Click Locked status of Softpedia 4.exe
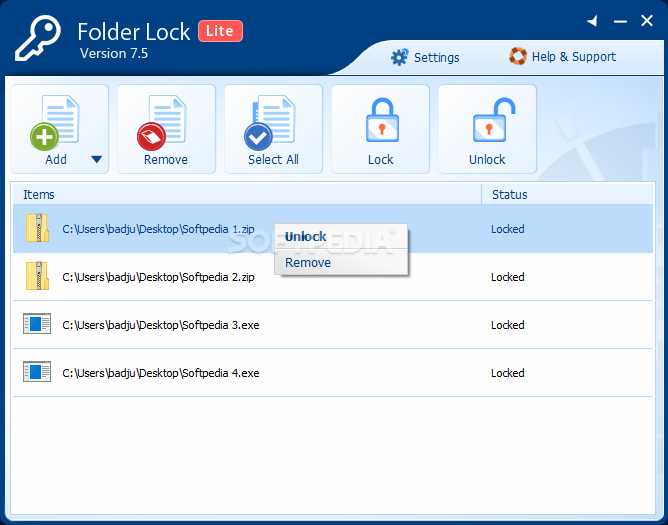668x525 pixels. click(x=507, y=373)
